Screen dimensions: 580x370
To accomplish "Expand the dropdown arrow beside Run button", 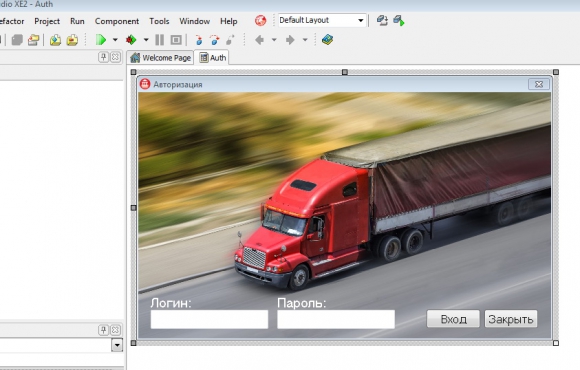I will [x=115, y=40].
